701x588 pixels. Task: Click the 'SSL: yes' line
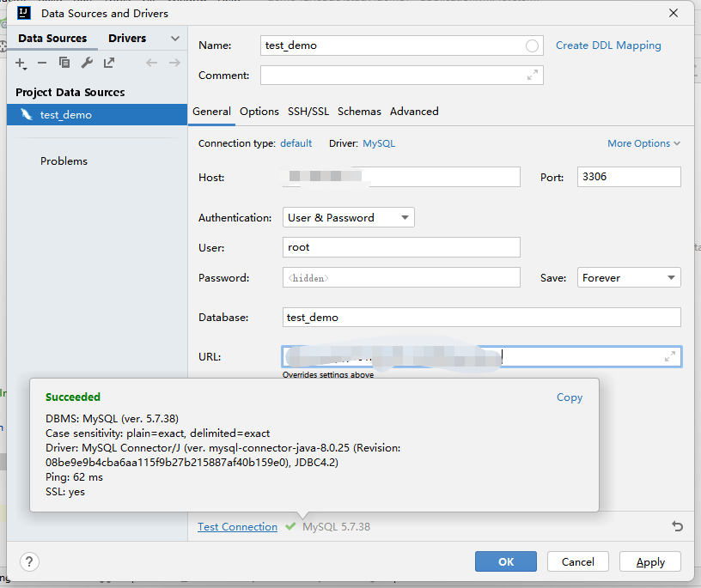click(x=65, y=492)
